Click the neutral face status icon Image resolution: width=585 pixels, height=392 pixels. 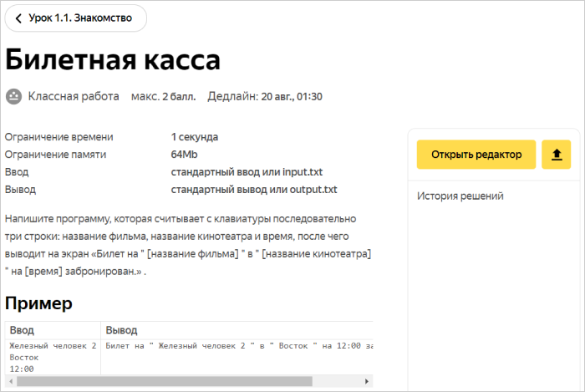click(x=13, y=96)
